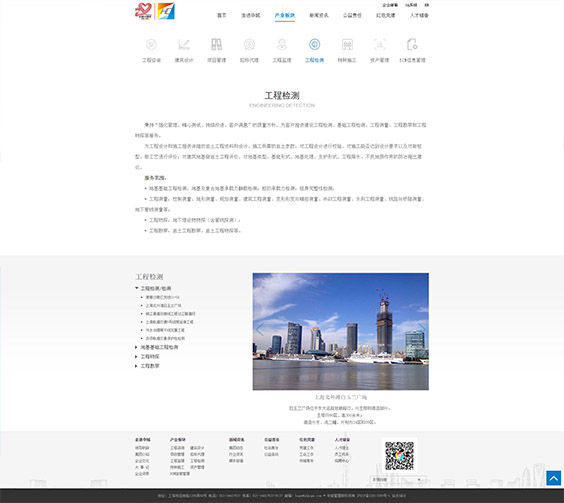Click the company logo in the header
The image size is (564, 503).
155,11
